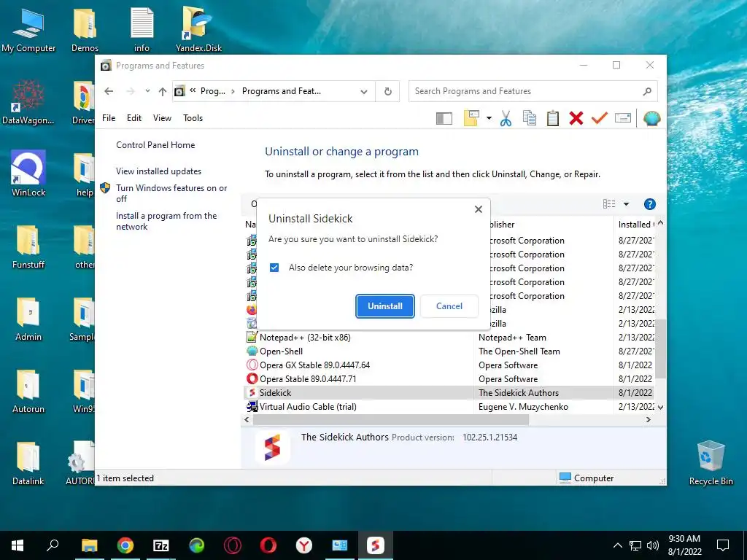Click the horizontal scrollbar left arrow

pos(247,420)
